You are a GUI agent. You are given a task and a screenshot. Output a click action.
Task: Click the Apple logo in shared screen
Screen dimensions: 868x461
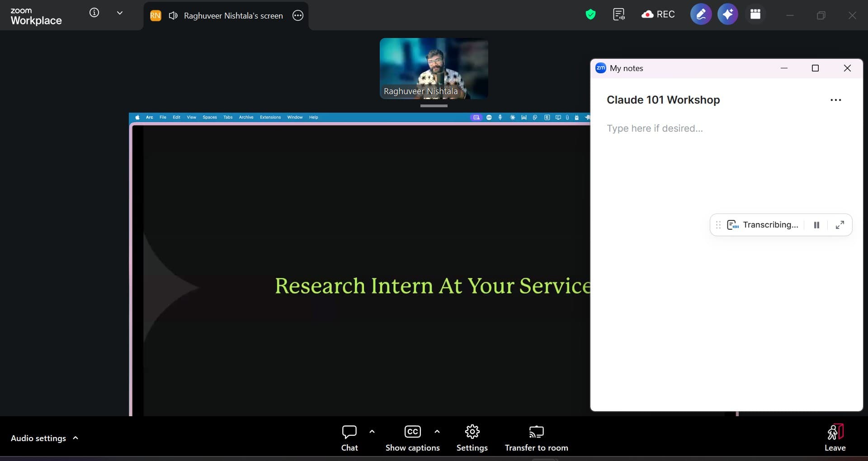137,117
